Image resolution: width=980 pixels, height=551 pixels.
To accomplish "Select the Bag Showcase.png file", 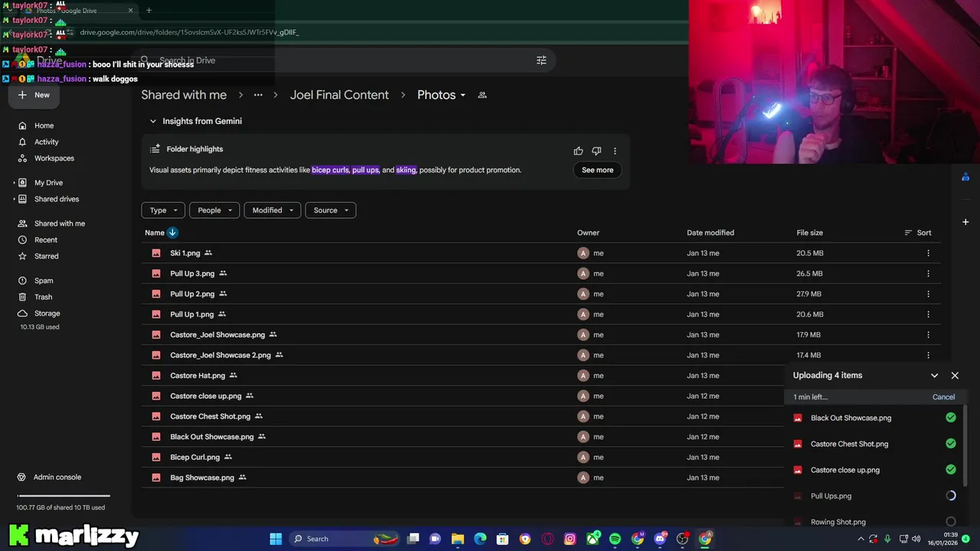I will tap(463, 478).
